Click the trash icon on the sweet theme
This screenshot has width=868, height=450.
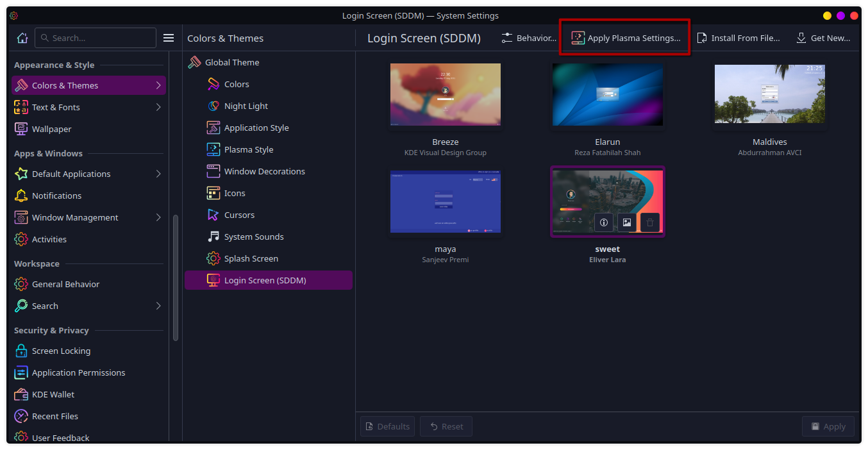click(x=650, y=222)
